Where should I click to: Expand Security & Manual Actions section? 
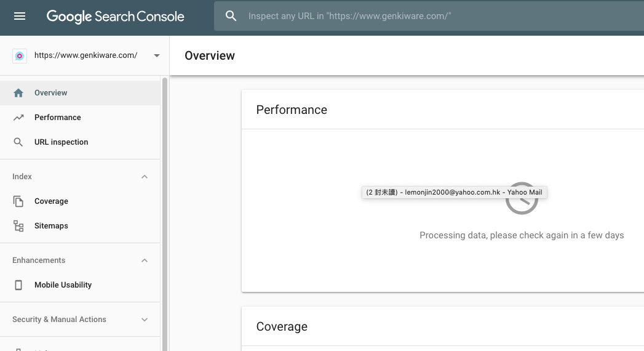(145, 320)
